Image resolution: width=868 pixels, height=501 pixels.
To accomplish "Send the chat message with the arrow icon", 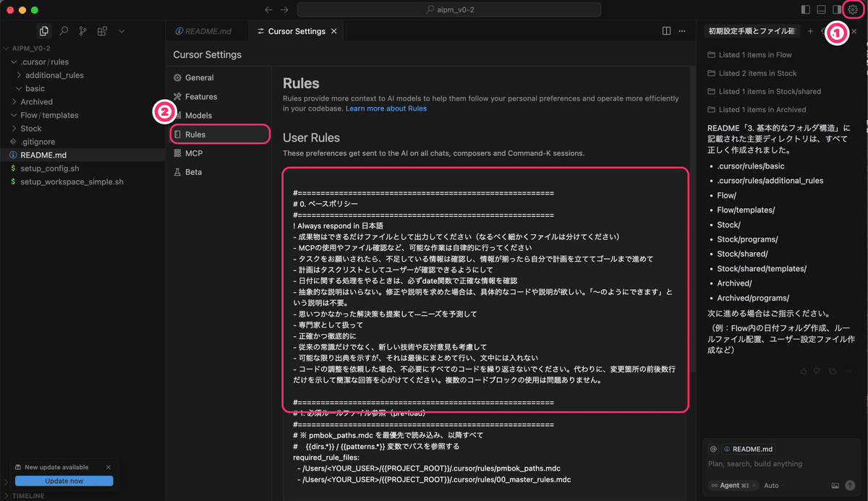I will tap(850, 485).
